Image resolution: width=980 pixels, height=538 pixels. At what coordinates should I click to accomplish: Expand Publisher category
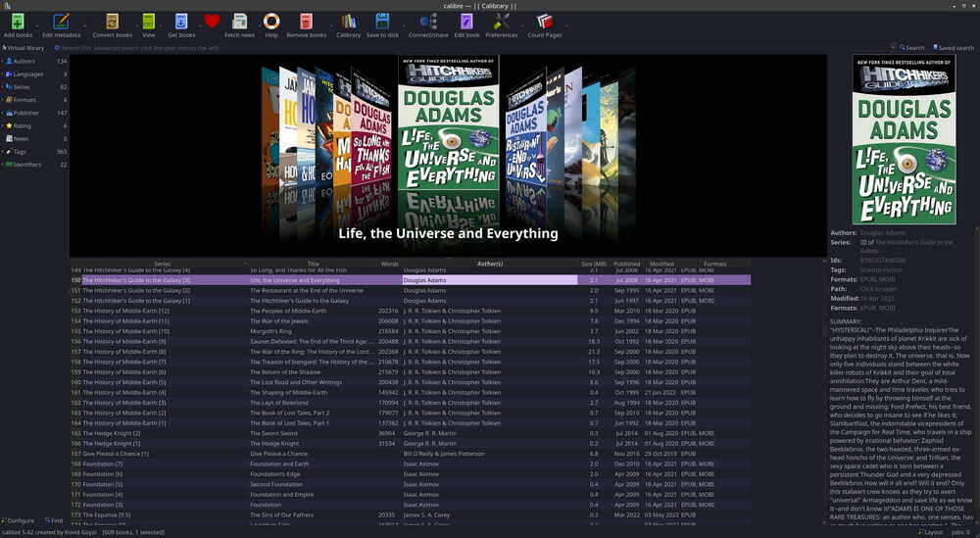[3, 113]
